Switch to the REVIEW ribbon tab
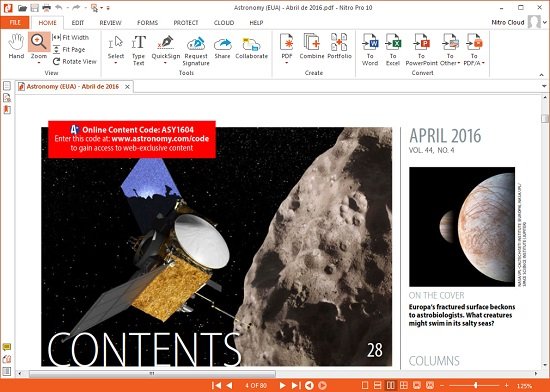Viewport: 550px width, 392px height. point(110,23)
